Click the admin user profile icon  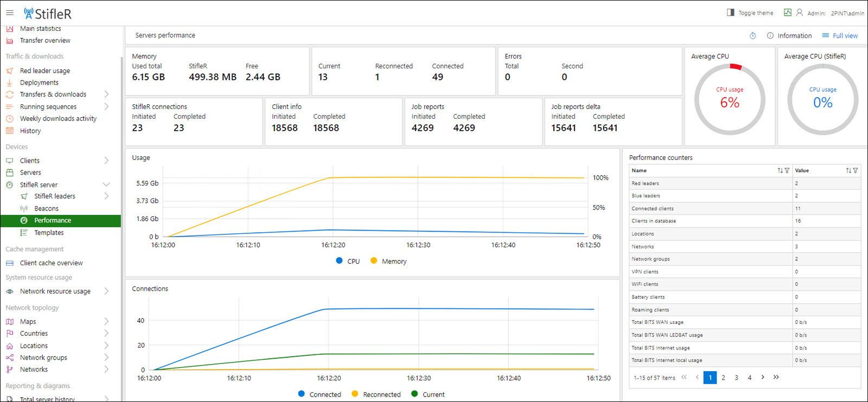tap(799, 12)
